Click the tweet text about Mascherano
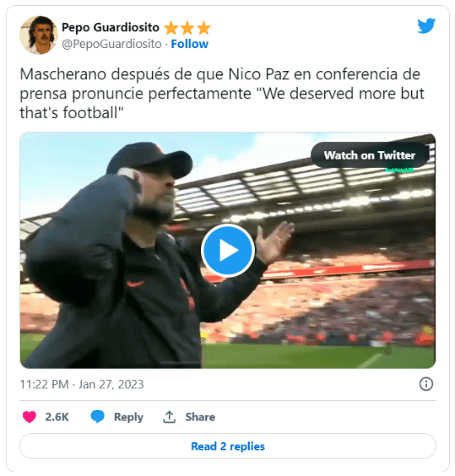Image resolution: width=455 pixels, height=476 pixels. 222,93
